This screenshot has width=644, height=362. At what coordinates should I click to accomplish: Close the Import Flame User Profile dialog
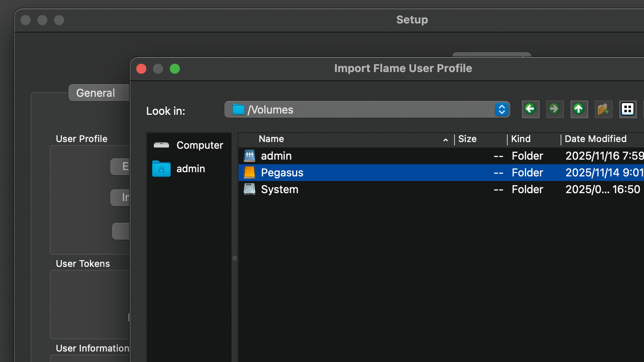point(142,69)
